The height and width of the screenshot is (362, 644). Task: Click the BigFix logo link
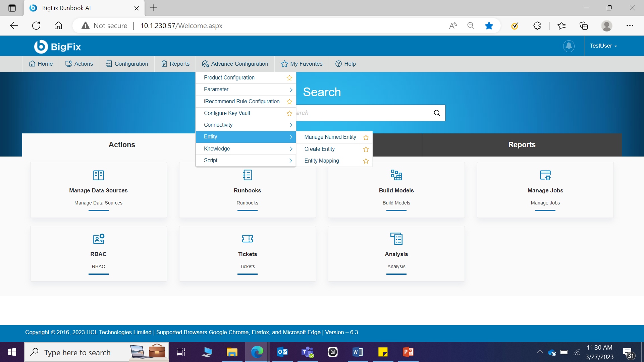(57, 47)
